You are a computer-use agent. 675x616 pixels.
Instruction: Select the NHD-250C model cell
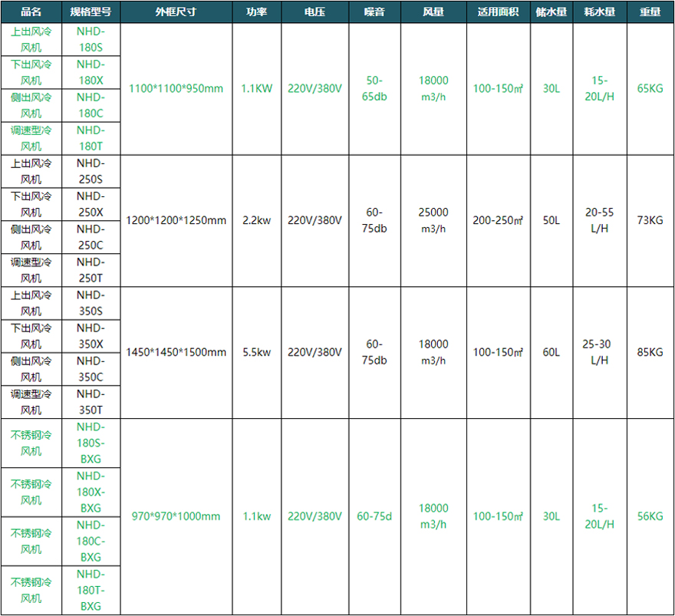click(90, 237)
